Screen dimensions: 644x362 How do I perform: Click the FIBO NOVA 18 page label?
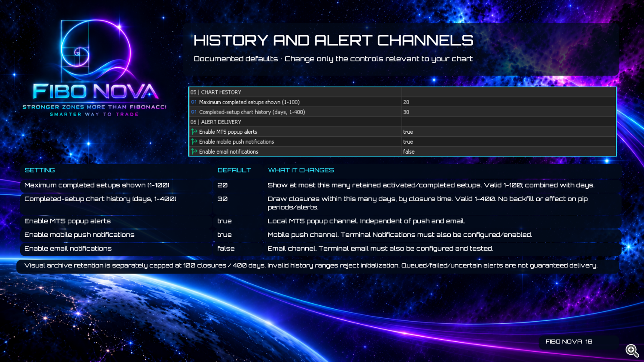pos(569,342)
